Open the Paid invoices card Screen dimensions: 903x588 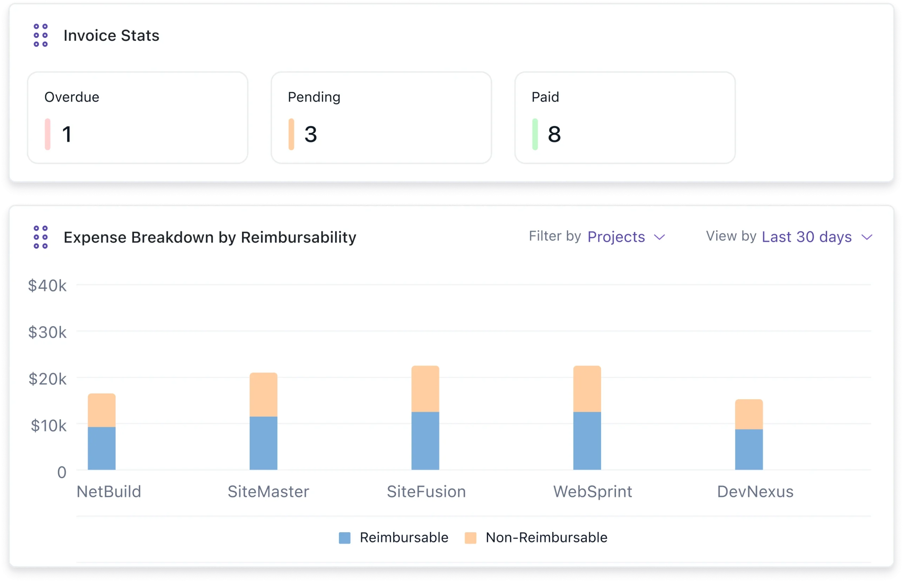click(624, 117)
